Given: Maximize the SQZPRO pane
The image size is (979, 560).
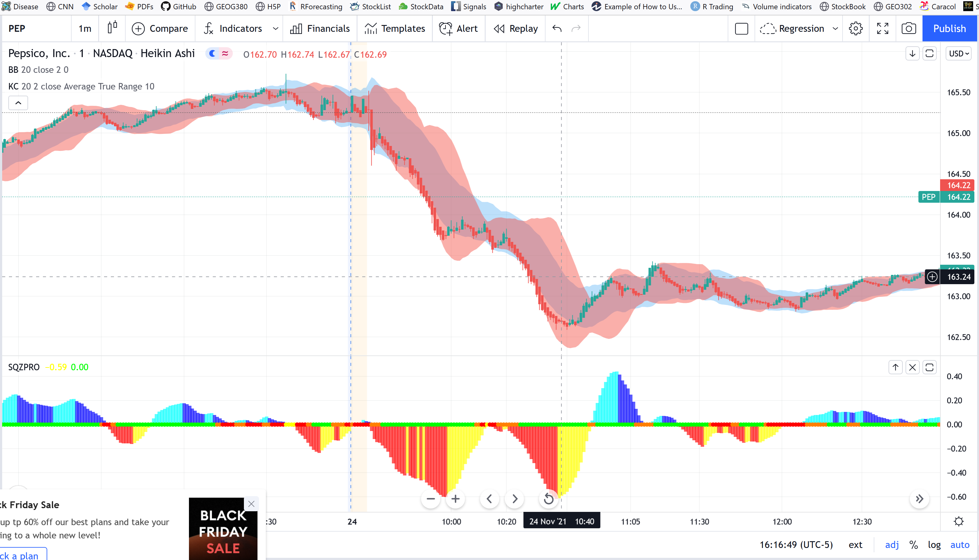Looking at the screenshot, I should click(x=929, y=367).
